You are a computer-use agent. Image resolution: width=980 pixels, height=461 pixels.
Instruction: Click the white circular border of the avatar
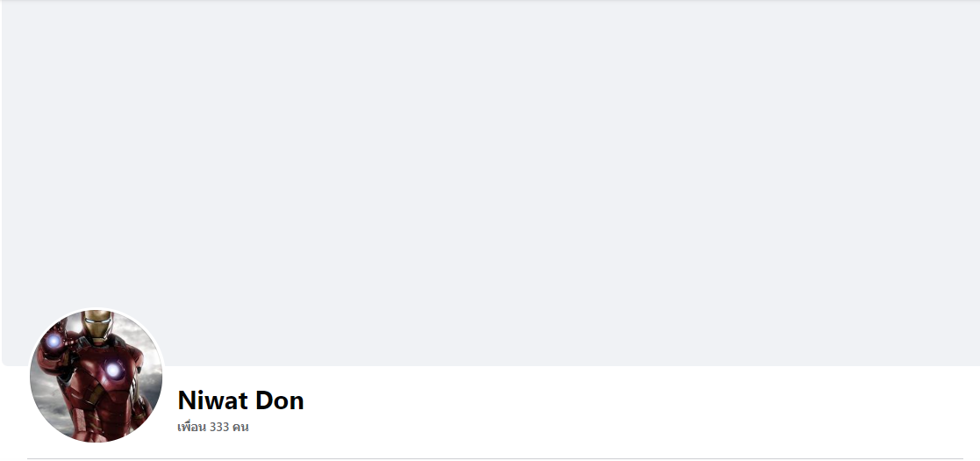[97, 308]
